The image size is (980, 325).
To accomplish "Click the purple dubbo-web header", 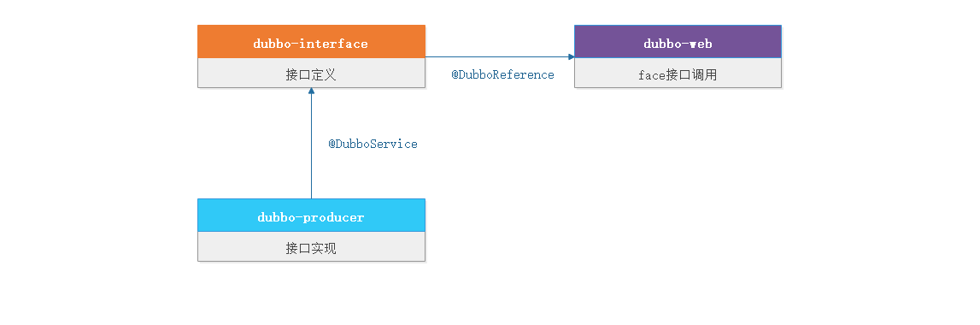I will pos(678,42).
